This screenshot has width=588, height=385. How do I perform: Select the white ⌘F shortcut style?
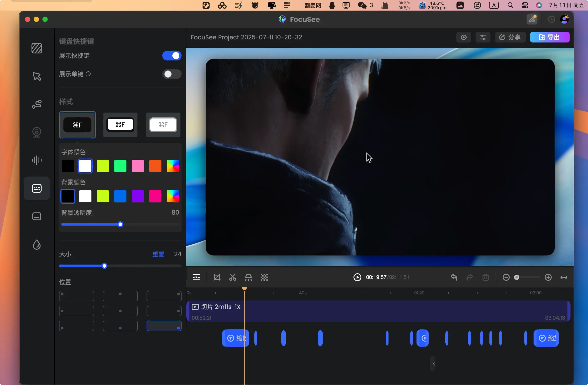(x=120, y=125)
